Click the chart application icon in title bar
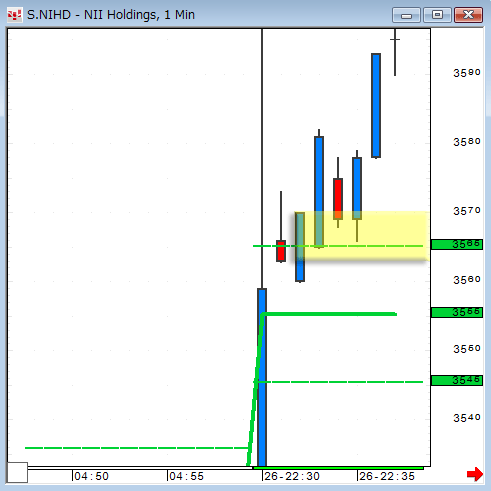The height and width of the screenshot is (491, 491). click(14, 15)
